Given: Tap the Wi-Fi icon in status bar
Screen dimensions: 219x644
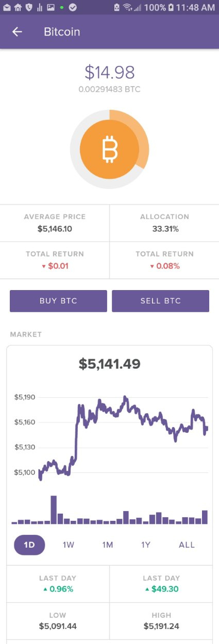Looking at the screenshot, I should 127,8.
